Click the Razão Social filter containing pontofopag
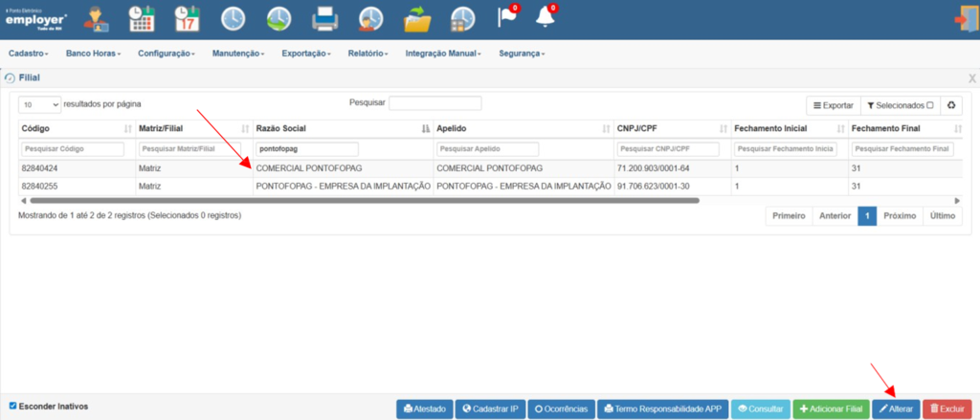 pyautogui.click(x=307, y=149)
